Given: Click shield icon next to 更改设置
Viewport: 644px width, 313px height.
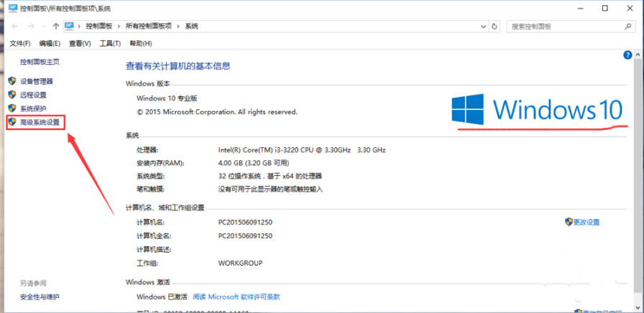Looking at the screenshot, I should point(569,222).
